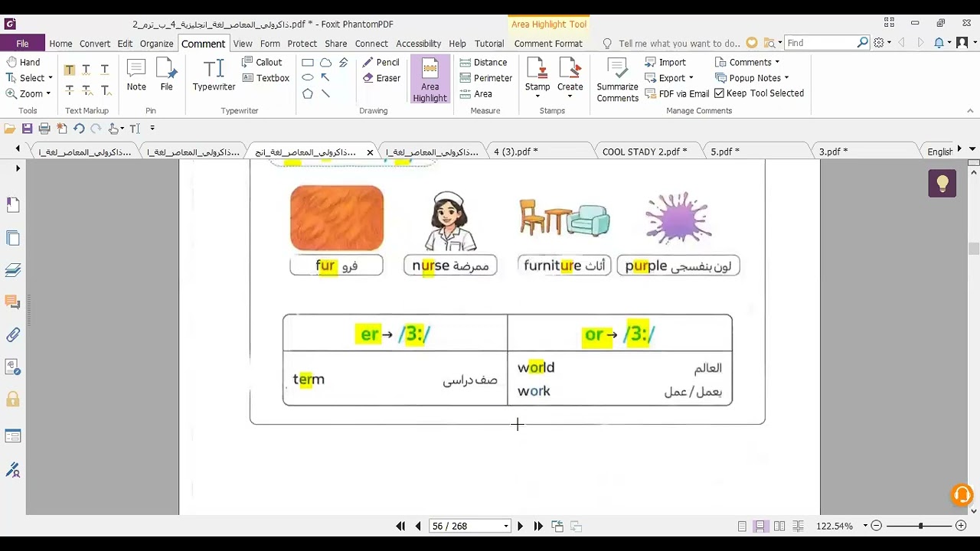Screen dimensions: 980x551
Task: Open the Stamp dropdown
Action: coord(537,96)
